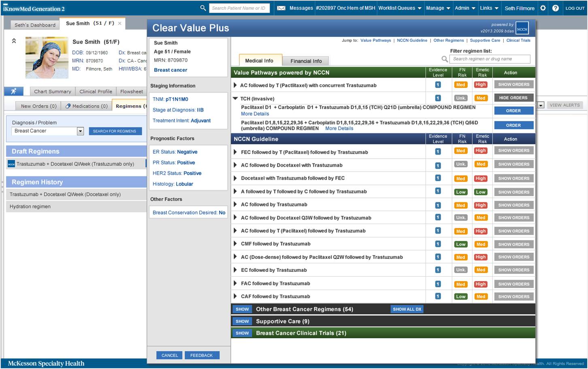This screenshot has width=588, height=369.
Task: Expand AC followed by Docetaxel with Trastuzumab
Action: 235,165
